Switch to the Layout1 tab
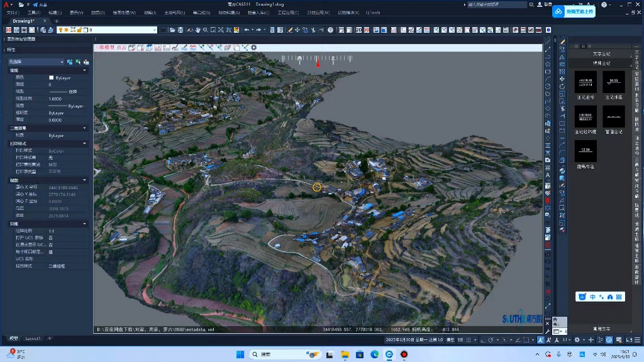This screenshot has height=362, width=644. click(x=32, y=338)
